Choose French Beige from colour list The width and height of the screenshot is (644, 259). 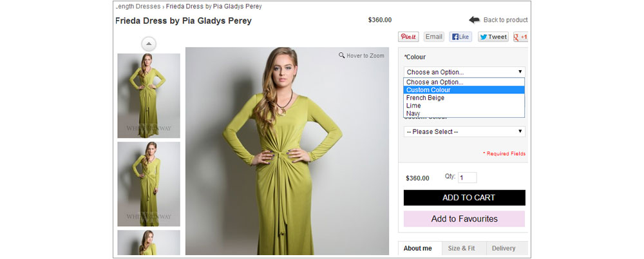click(426, 98)
